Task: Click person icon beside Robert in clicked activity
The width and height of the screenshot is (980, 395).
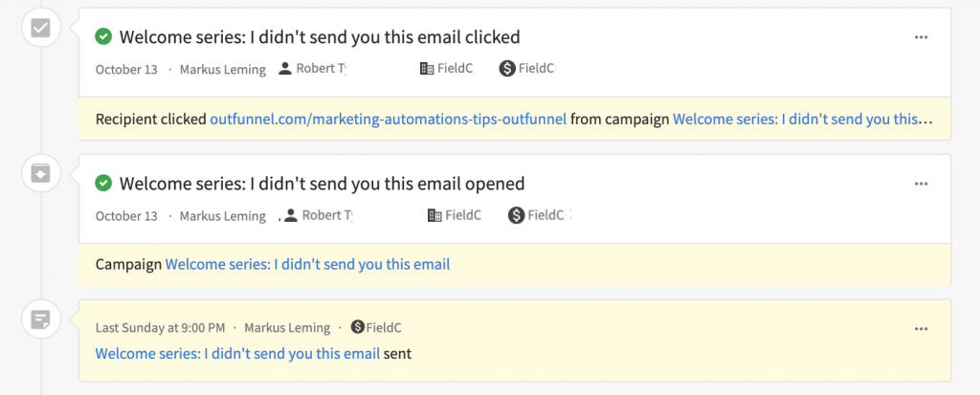Action: (x=285, y=69)
